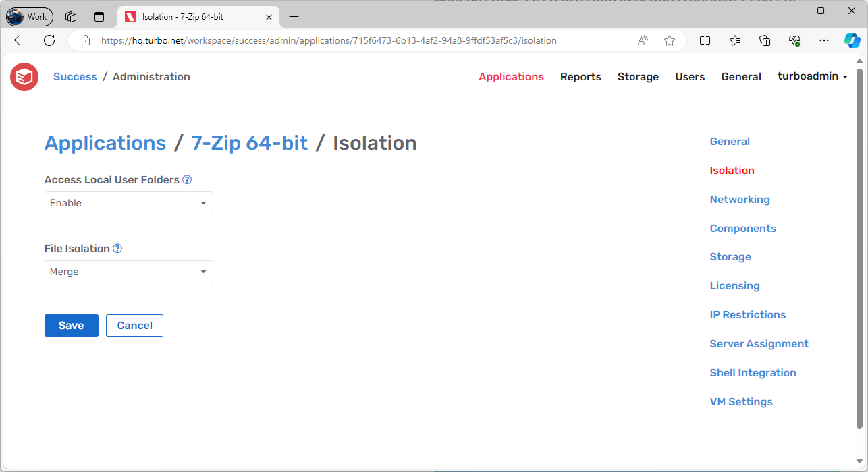Open Copilot in the browser toolbar

point(852,40)
